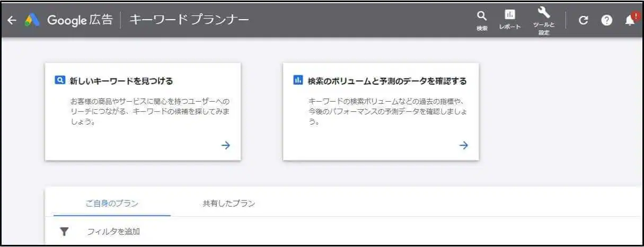Select the ご自身のプラン tab
Viewport: 644px width, 247px height.
[112, 204]
